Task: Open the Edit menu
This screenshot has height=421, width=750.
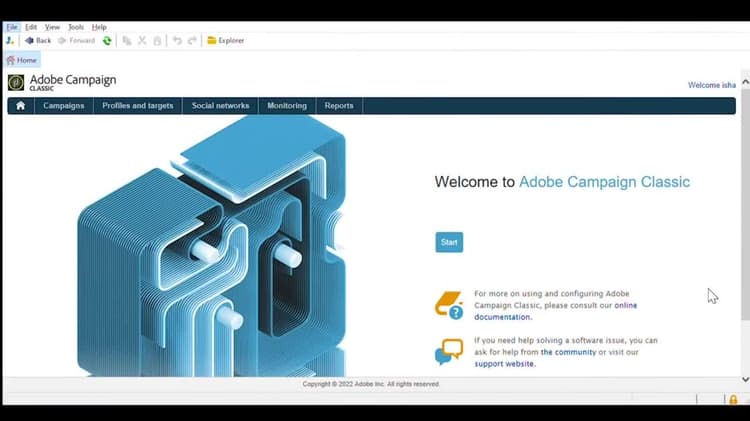Action: (x=31, y=27)
